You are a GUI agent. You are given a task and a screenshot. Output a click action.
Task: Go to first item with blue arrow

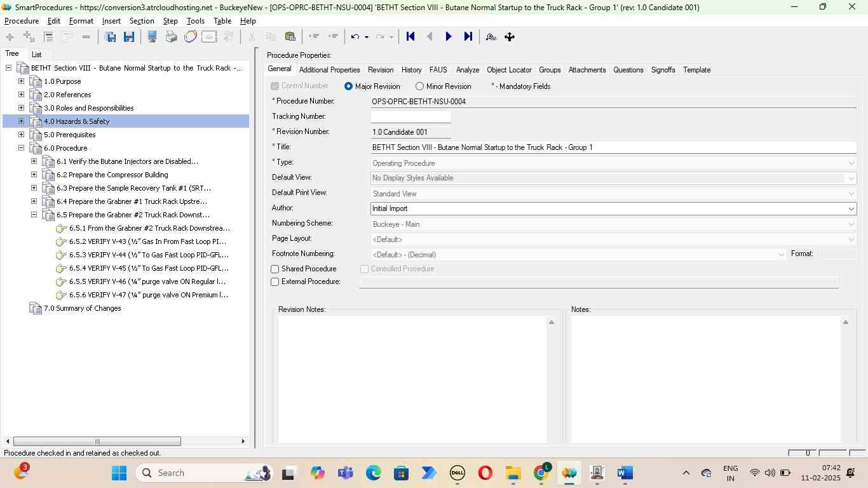(410, 37)
